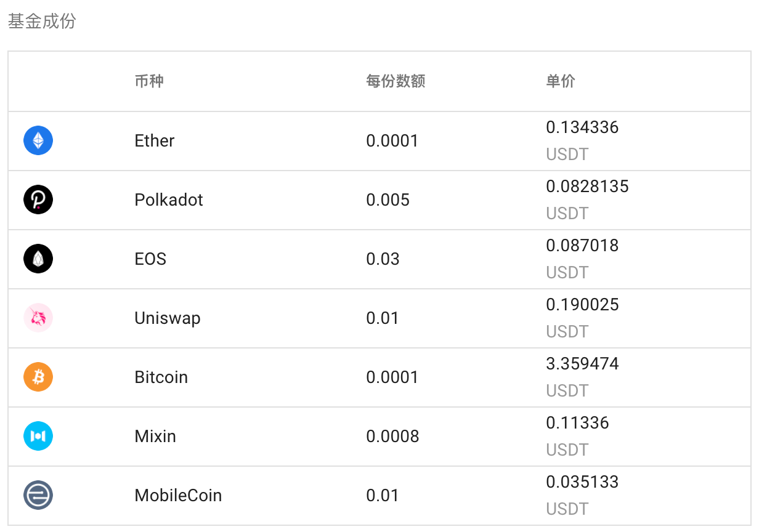This screenshot has width=759, height=532.
Task: Click the EOS coin icon
Action: point(38,259)
